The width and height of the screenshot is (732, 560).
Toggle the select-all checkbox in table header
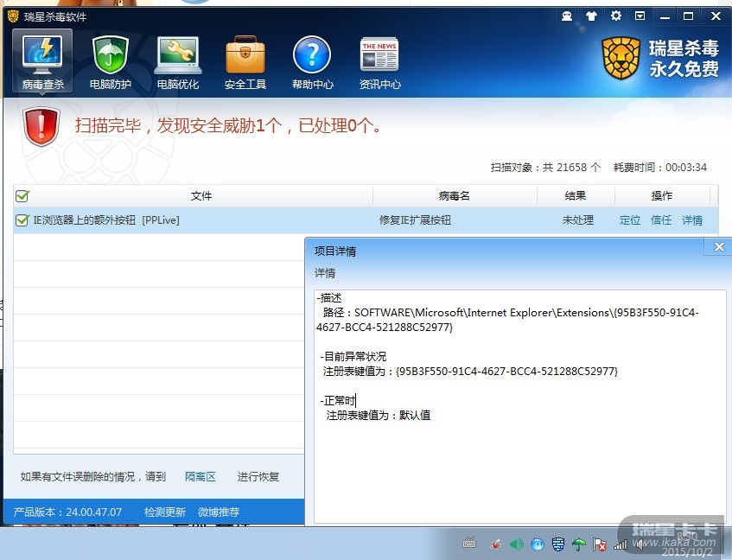(22, 196)
